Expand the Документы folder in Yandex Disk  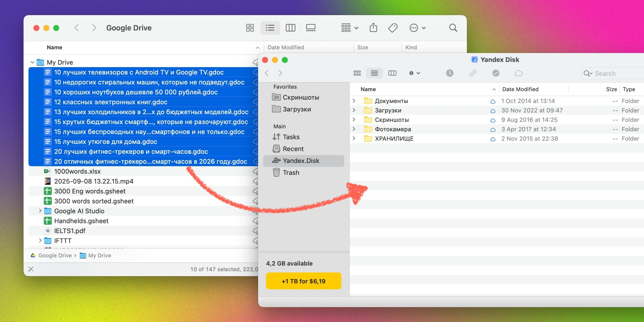point(354,101)
